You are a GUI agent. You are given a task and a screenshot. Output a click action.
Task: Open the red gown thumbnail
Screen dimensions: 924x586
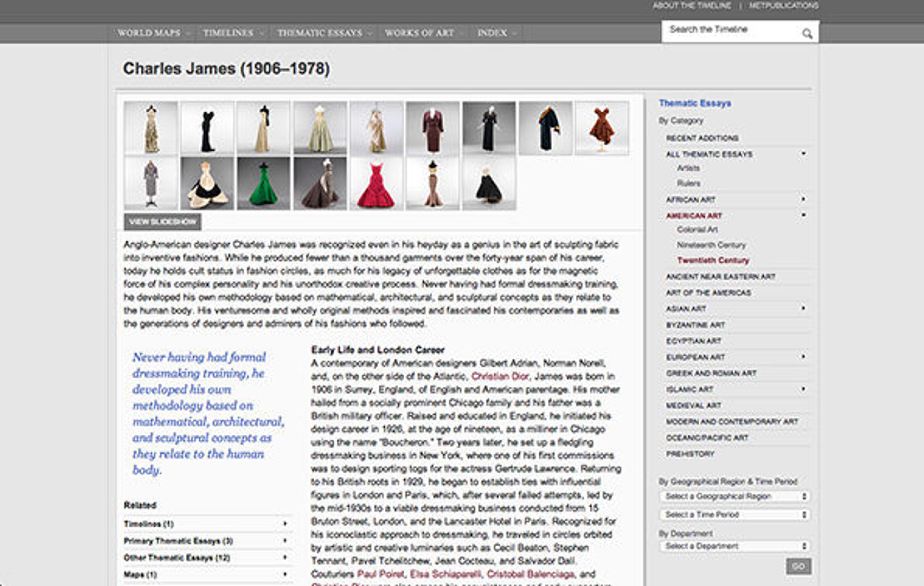pos(376,184)
